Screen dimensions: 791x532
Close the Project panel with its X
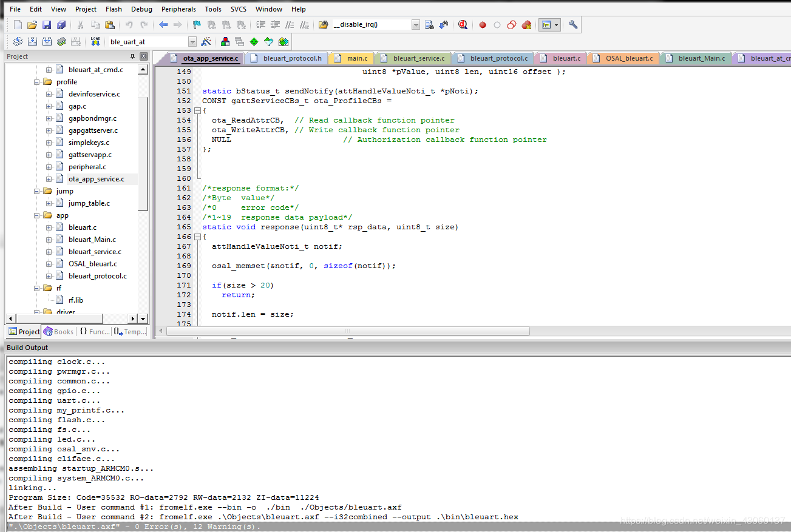[143, 56]
